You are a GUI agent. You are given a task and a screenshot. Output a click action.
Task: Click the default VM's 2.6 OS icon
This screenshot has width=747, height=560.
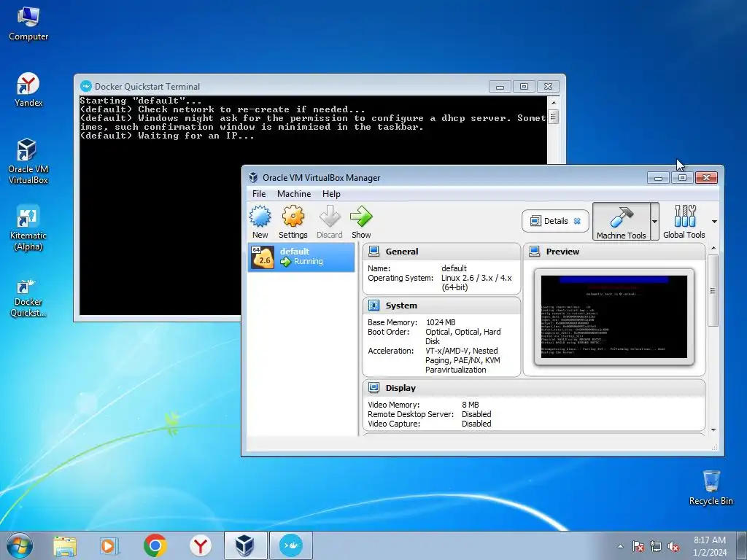coord(263,257)
